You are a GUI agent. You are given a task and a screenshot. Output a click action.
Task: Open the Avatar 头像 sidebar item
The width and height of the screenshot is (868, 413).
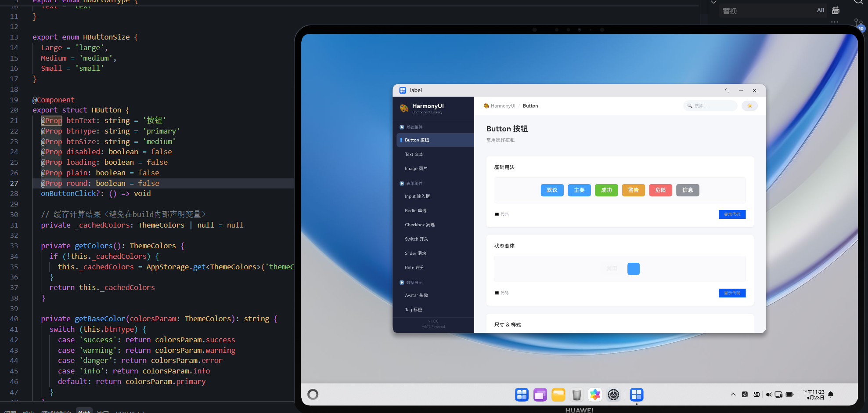point(416,296)
